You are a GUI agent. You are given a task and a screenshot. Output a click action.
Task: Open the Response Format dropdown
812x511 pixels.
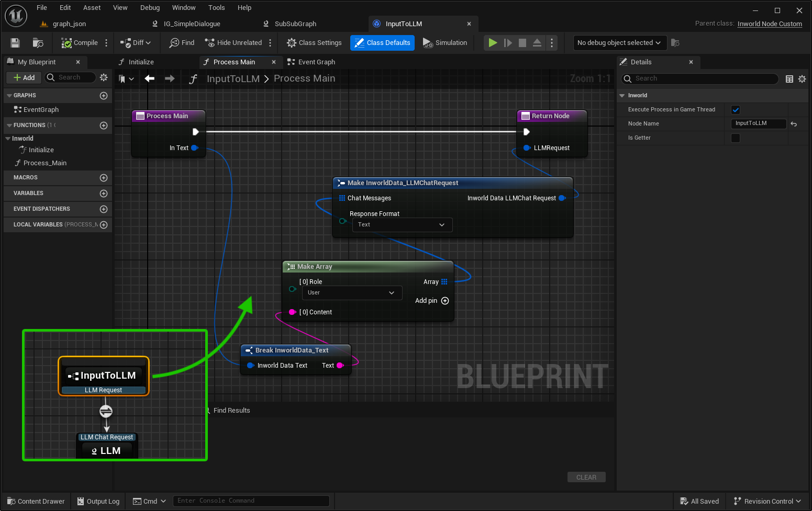402,225
